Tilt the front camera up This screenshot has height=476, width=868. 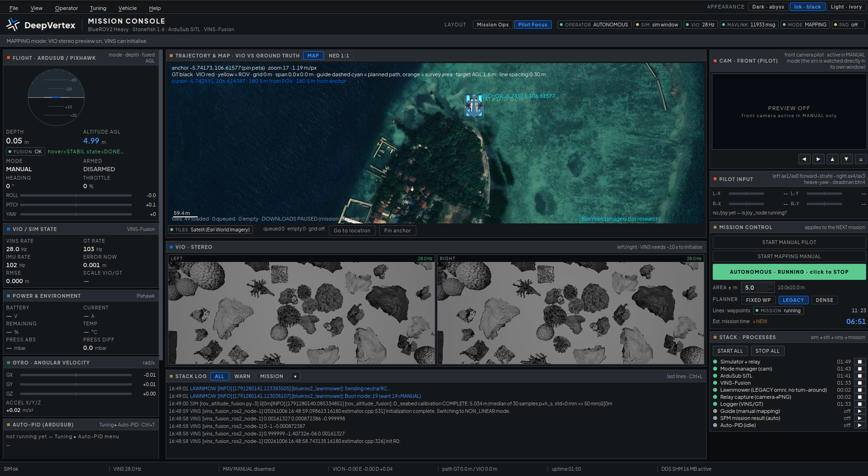pos(833,159)
